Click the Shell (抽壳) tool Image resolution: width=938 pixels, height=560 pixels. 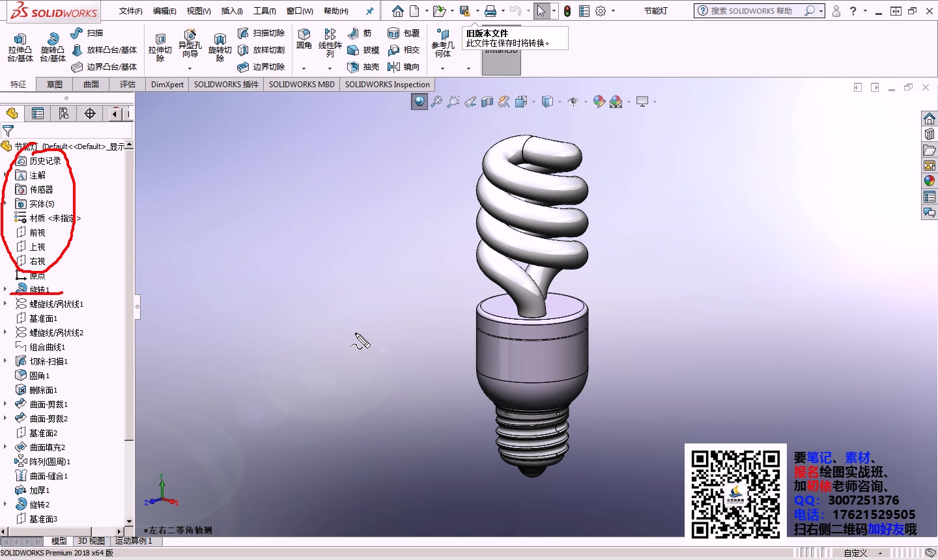click(x=363, y=66)
